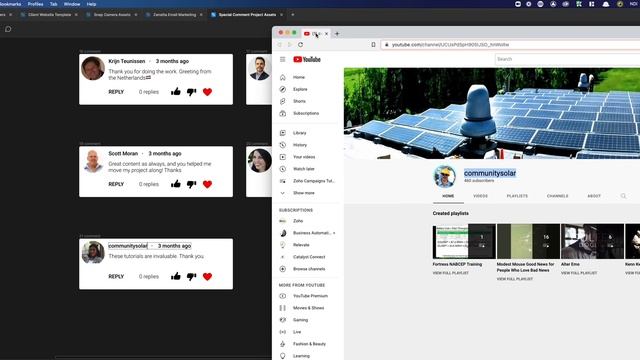Image resolution: width=640 pixels, height=360 pixels.
Task: View full playlist under After Emo
Action: pos(579,273)
